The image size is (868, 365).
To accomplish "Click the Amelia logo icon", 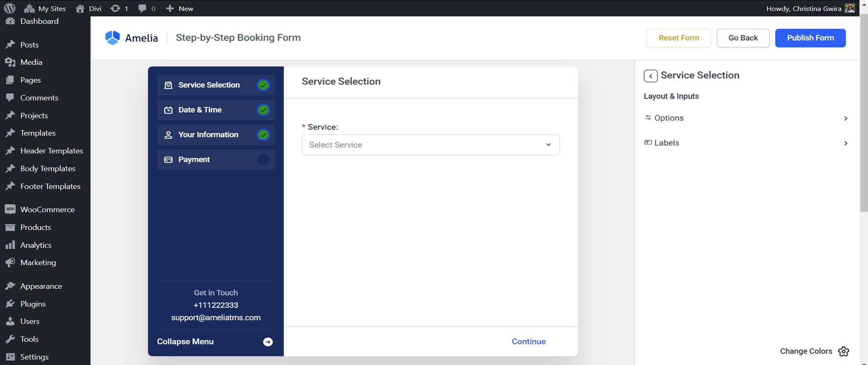I will click(x=112, y=38).
